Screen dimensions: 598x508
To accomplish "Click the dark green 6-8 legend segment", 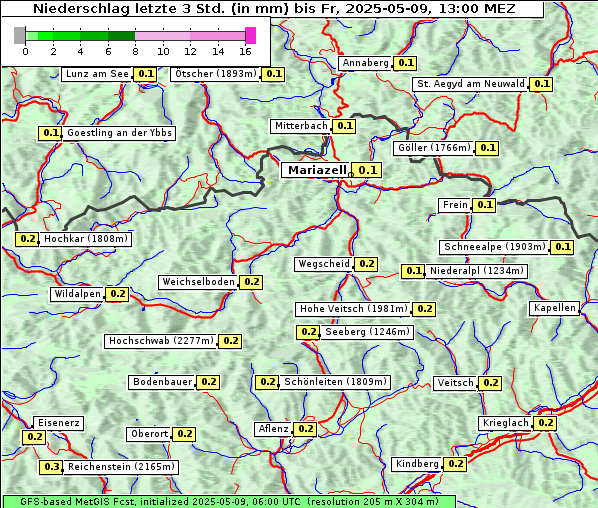I will pyautogui.click(x=122, y=36).
